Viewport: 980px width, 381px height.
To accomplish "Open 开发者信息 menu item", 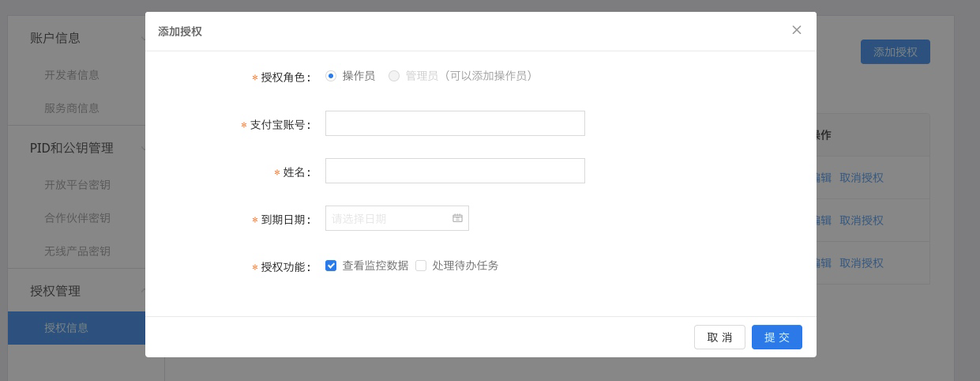I will (x=72, y=75).
